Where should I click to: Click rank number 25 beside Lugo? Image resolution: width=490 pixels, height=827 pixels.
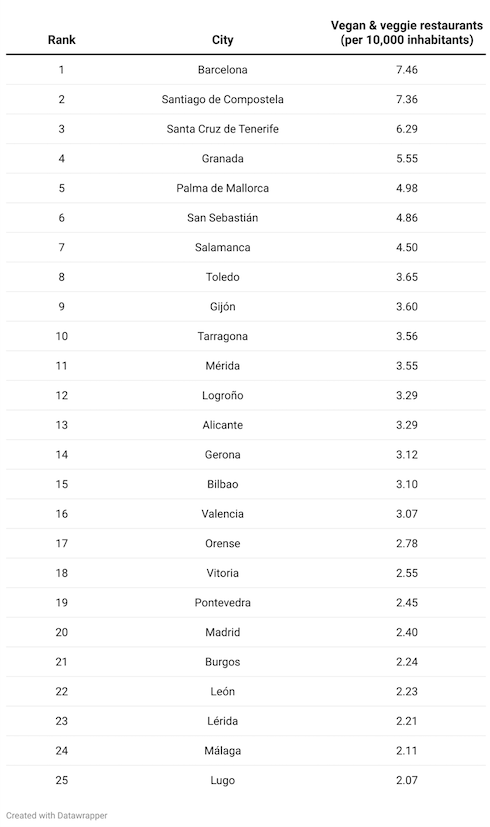pos(61,780)
